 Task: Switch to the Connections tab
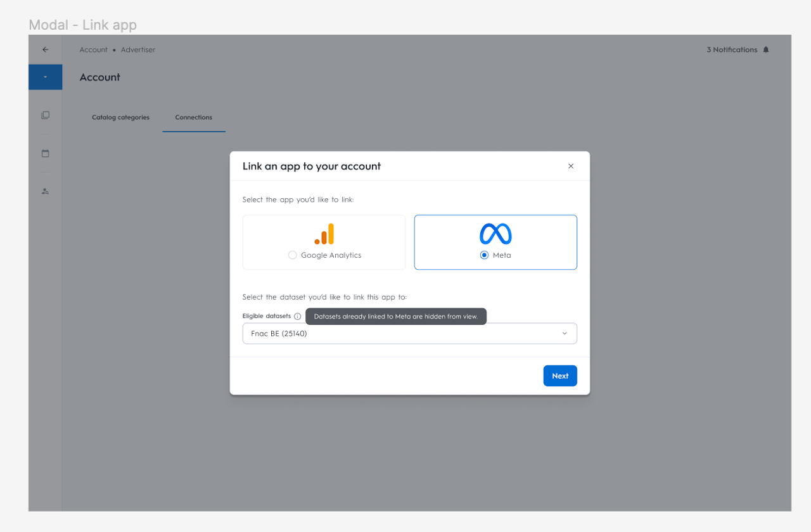pos(194,117)
